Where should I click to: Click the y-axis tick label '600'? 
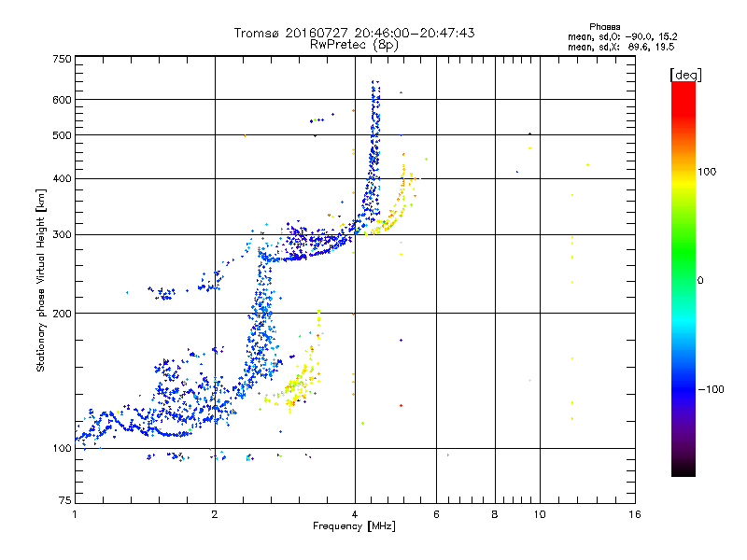click(x=62, y=100)
